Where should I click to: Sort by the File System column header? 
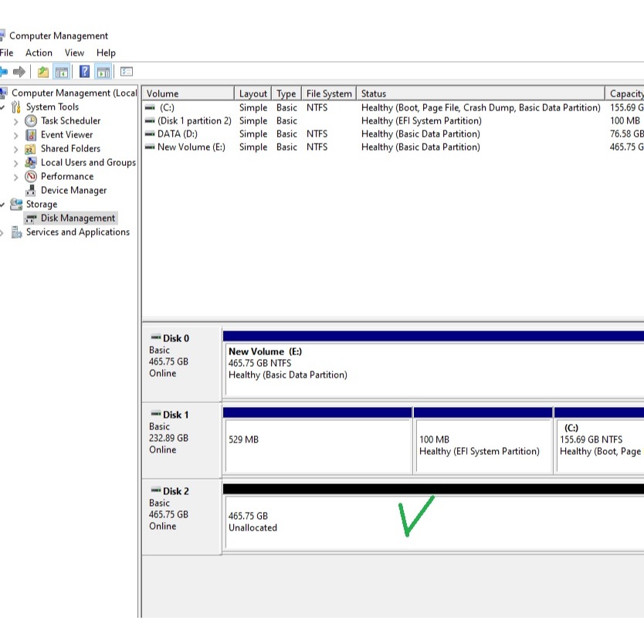tap(328, 93)
